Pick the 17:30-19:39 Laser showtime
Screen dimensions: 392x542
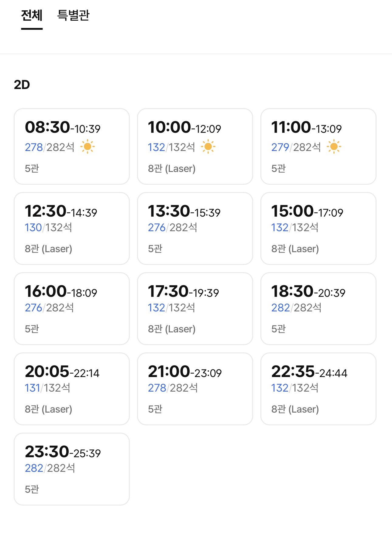[195, 309]
